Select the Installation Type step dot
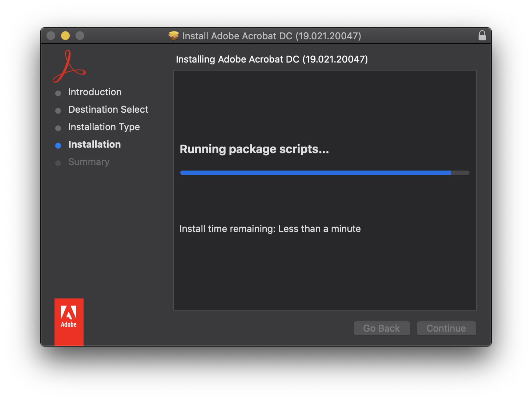This screenshot has width=532, height=400. pos(58,128)
